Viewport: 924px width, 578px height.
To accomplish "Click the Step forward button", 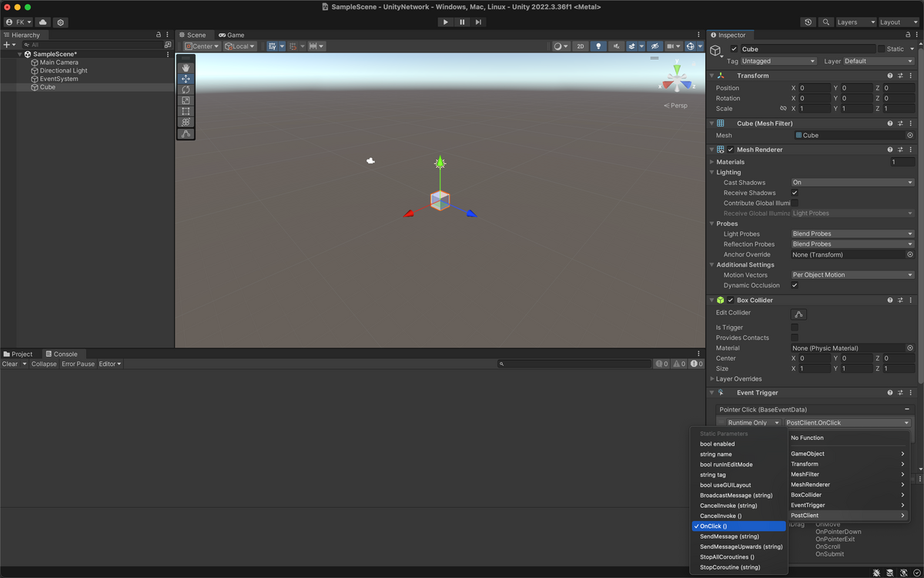I will pos(478,22).
